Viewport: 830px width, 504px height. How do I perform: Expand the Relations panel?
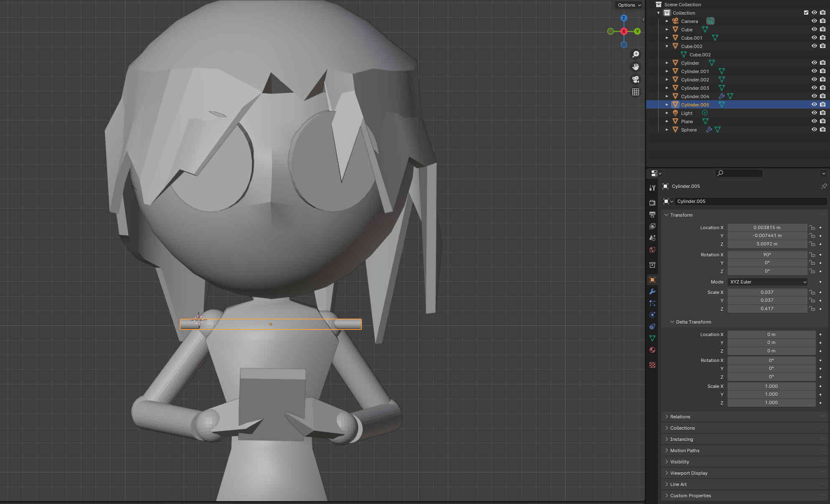pos(680,417)
